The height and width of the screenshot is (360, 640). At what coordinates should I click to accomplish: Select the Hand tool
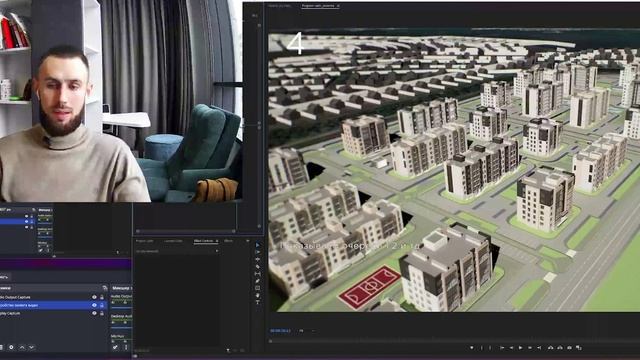(x=258, y=295)
